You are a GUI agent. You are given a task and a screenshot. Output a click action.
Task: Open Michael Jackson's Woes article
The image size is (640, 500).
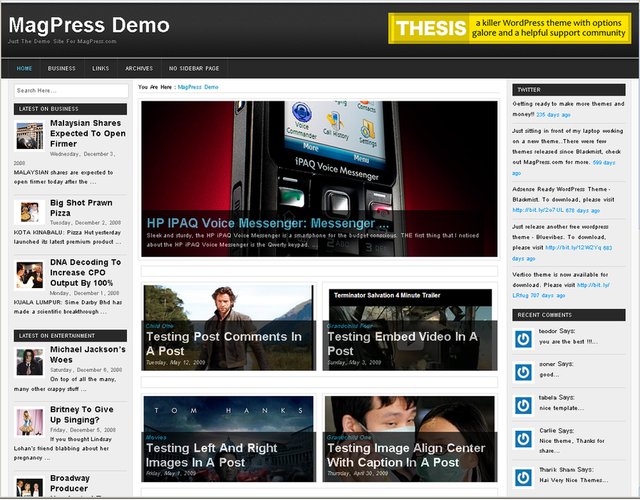pos(88,354)
